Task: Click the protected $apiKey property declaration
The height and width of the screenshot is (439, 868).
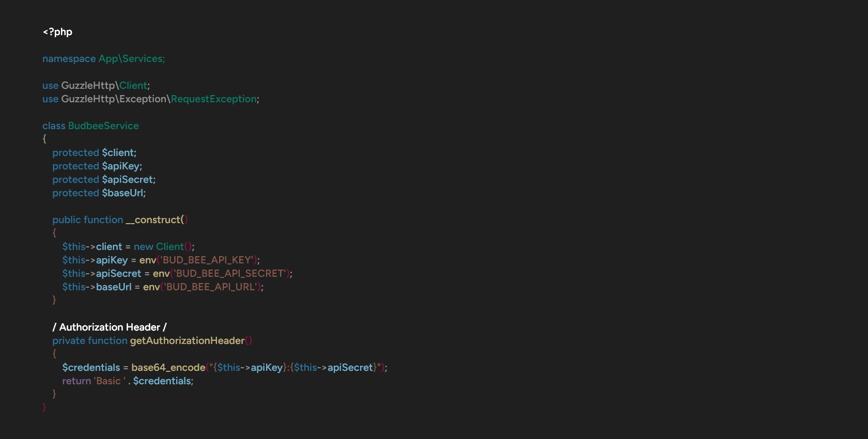Action: click(97, 166)
